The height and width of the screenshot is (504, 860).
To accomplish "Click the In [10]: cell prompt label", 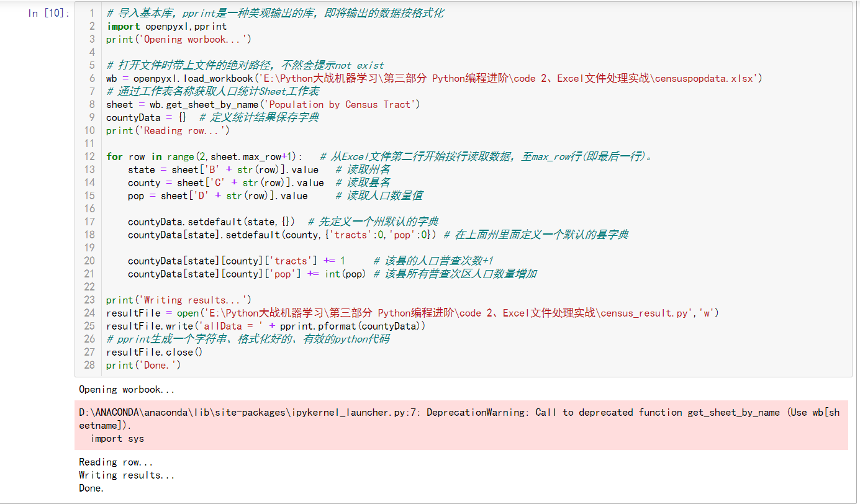I will click(48, 13).
